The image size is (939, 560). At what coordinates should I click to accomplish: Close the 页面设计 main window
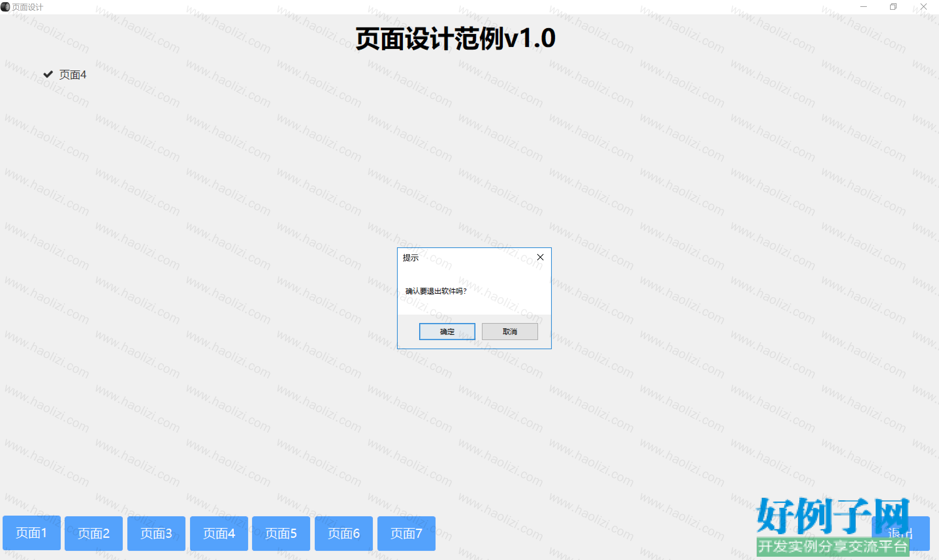coord(923,7)
